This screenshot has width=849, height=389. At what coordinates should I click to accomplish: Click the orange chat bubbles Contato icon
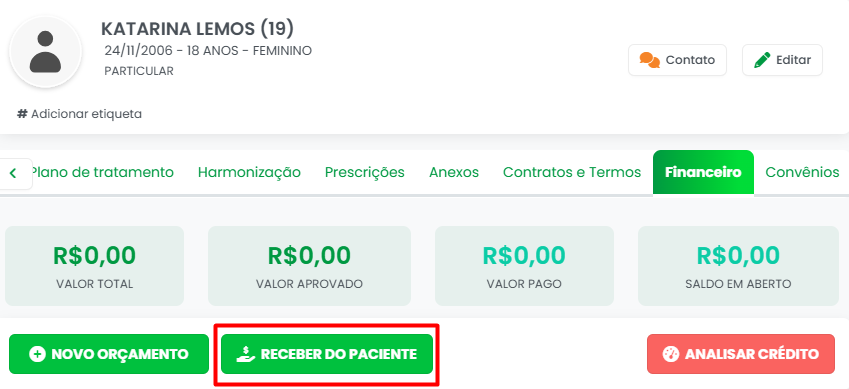649,60
